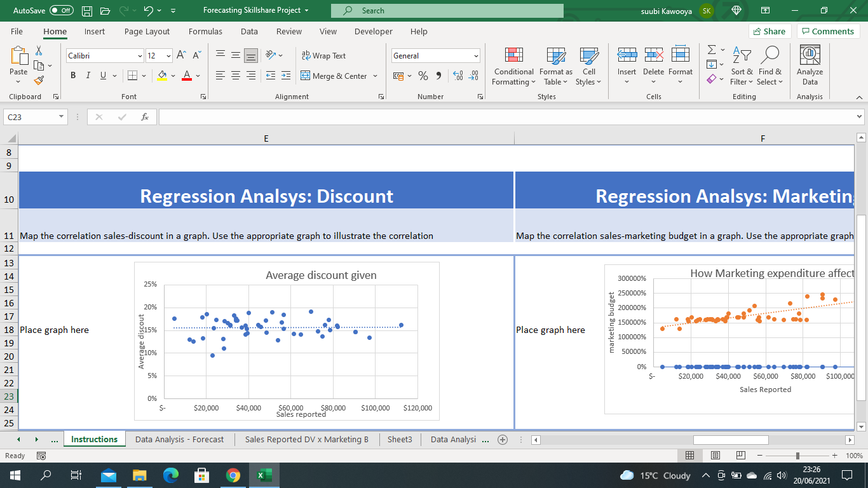The height and width of the screenshot is (488, 868).
Task: Switch to Page Break Preview view icon
Action: [x=740, y=456]
